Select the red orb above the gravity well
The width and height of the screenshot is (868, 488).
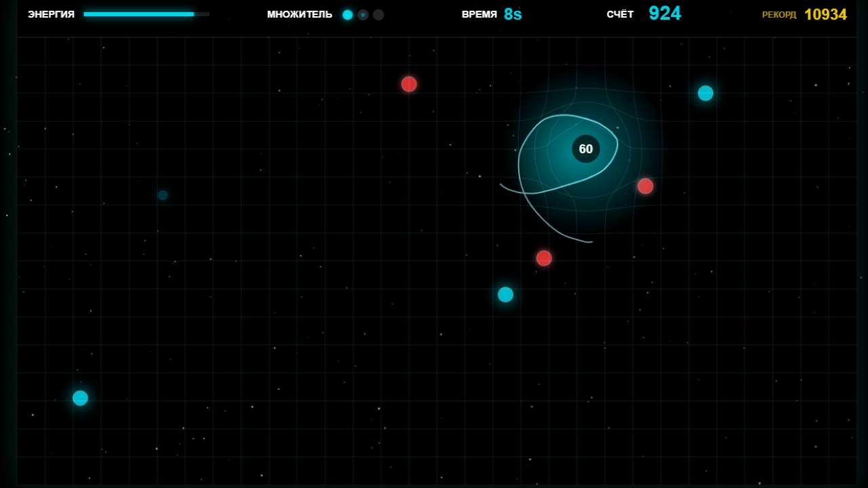(x=409, y=84)
